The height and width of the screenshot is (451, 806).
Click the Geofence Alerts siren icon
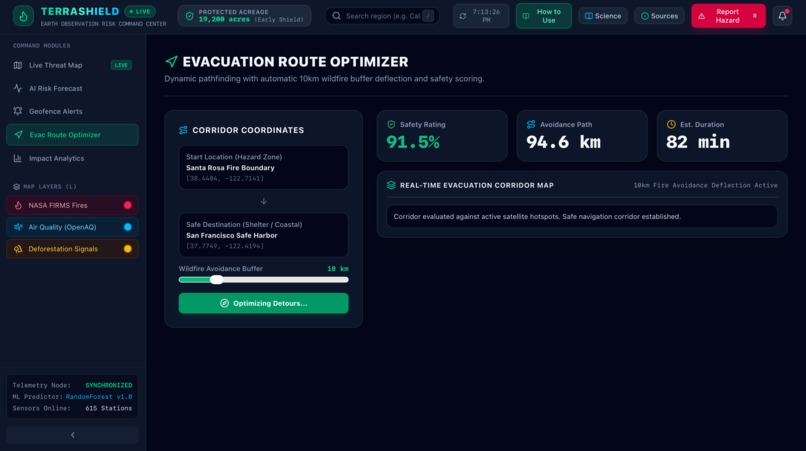[18, 111]
